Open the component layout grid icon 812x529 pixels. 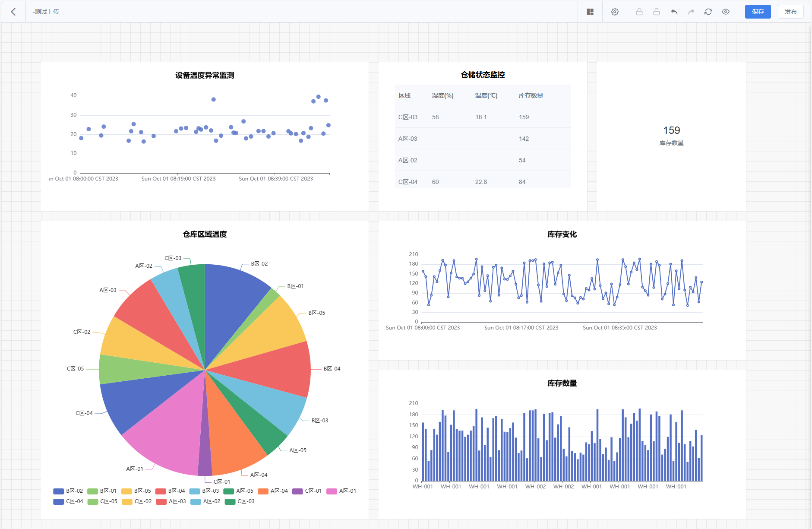[x=590, y=12]
